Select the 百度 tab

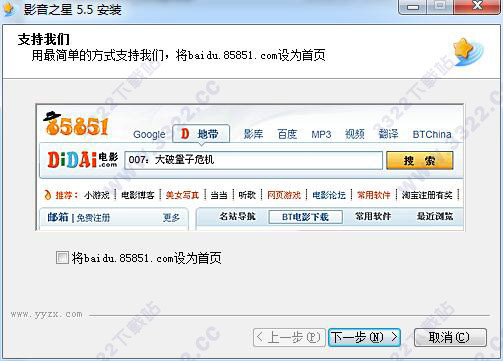pyautogui.click(x=287, y=134)
